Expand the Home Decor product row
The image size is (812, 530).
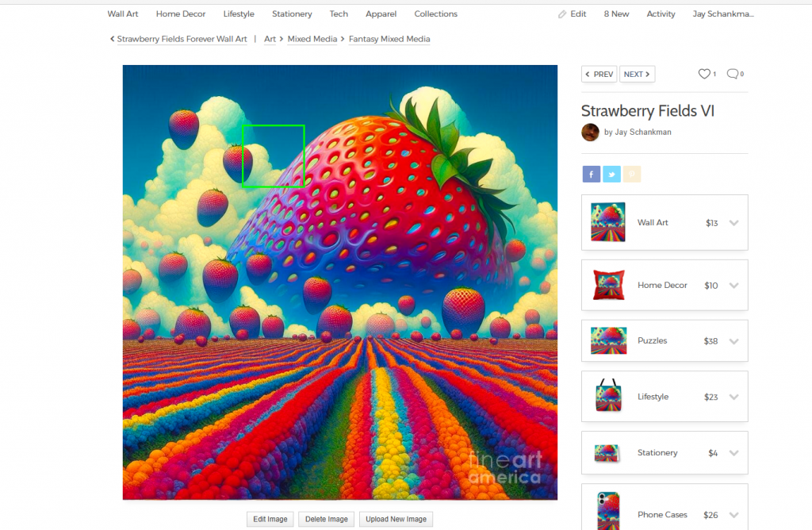733,286
